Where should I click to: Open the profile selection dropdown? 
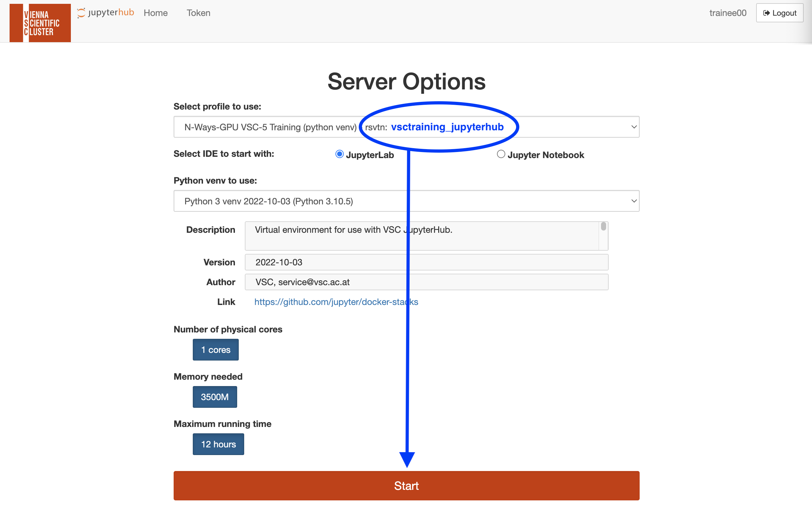[x=266, y=127]
